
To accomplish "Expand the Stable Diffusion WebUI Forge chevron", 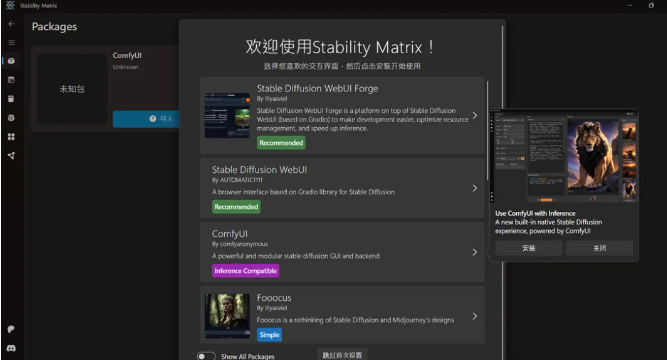I will [x=475, y=115].
